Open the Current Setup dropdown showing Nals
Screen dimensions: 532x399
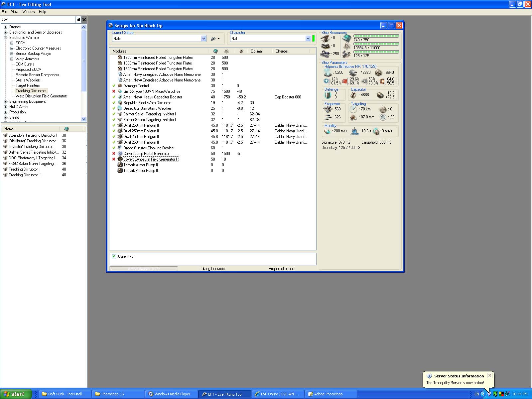pyautogui.click(x=203, y=39)
